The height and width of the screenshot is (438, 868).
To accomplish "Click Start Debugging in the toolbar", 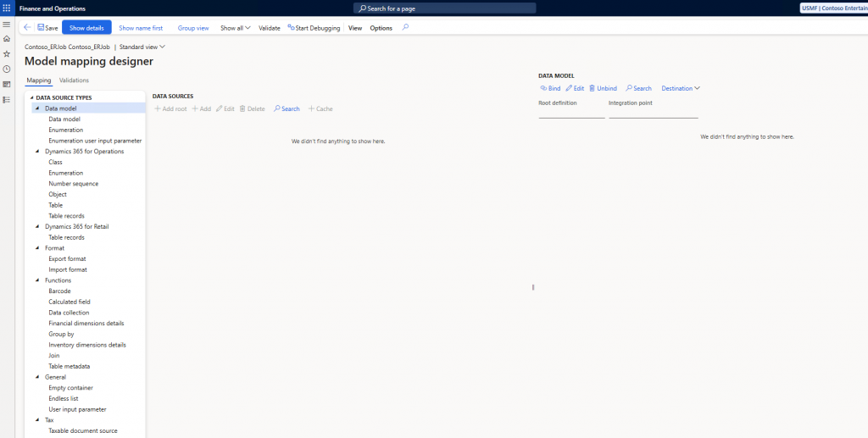I will point(314,28).
